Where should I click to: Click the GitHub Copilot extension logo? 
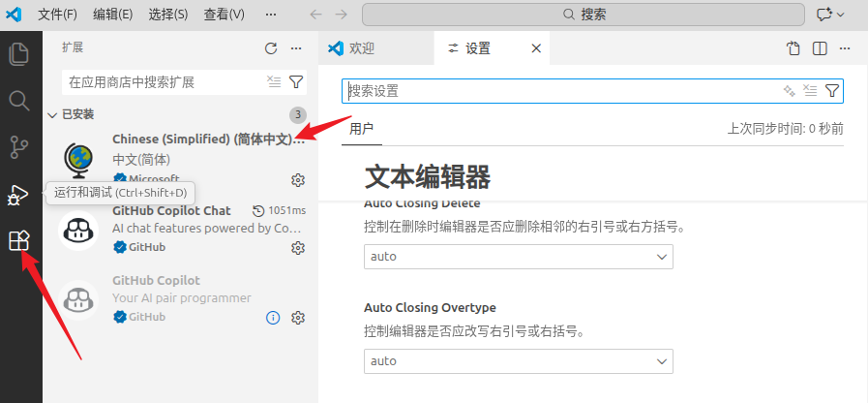click(78, 300)
